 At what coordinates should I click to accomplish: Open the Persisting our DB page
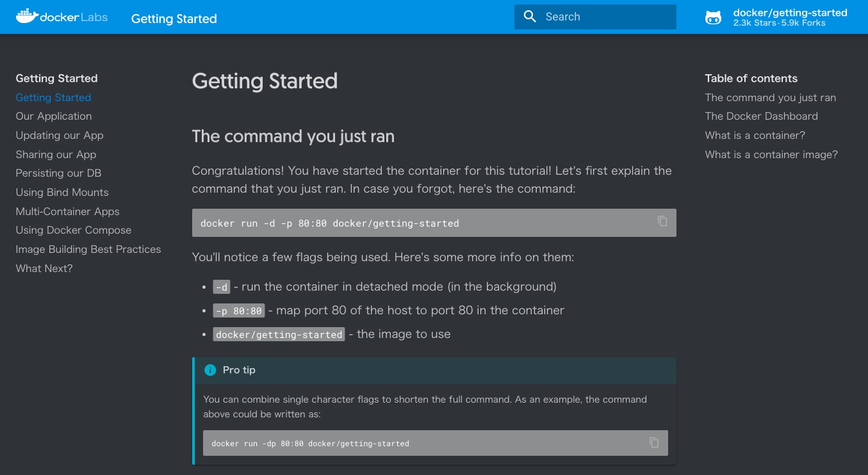click(58, 173)
